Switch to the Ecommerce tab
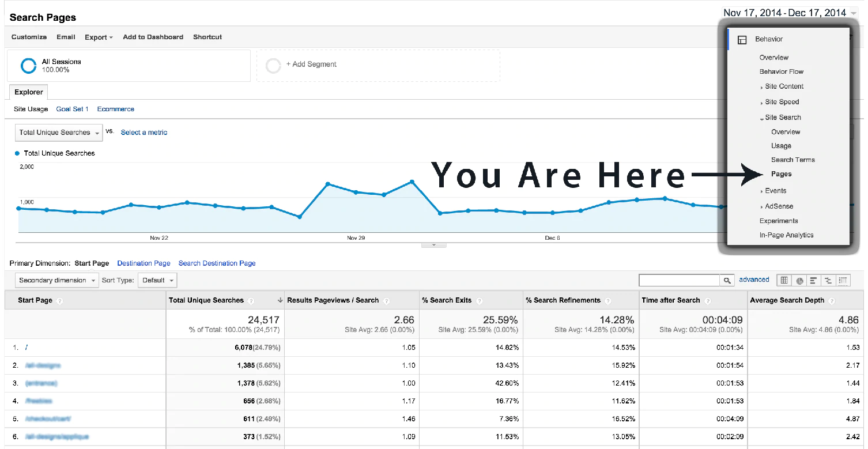The width and height of the screenshot is (868, 449). click(115, 108)
